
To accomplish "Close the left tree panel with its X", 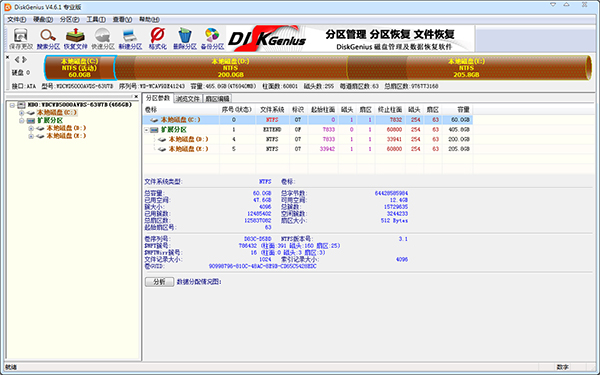I will pyautogui.click(x=136, y=97).
